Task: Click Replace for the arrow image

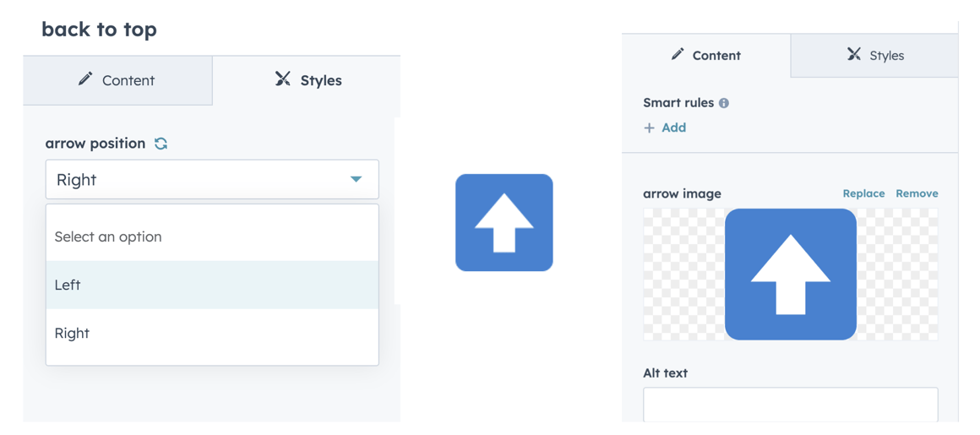Action: (x=863, y=193)
